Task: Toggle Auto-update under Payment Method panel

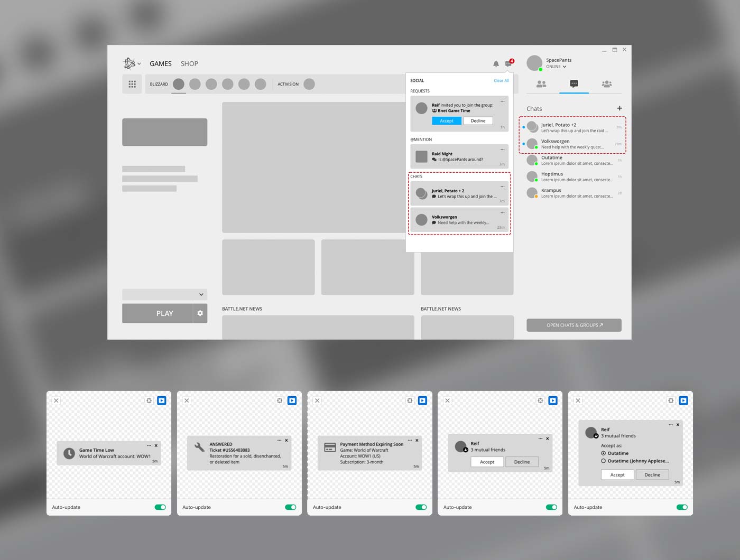Action: [421, 507]
